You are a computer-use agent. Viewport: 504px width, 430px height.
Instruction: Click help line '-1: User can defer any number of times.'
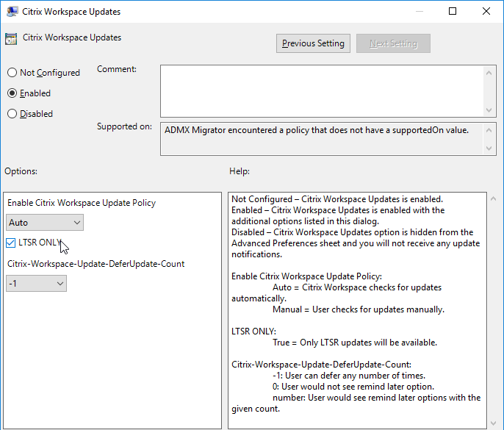pyautogui.click(x=349, y=376)
